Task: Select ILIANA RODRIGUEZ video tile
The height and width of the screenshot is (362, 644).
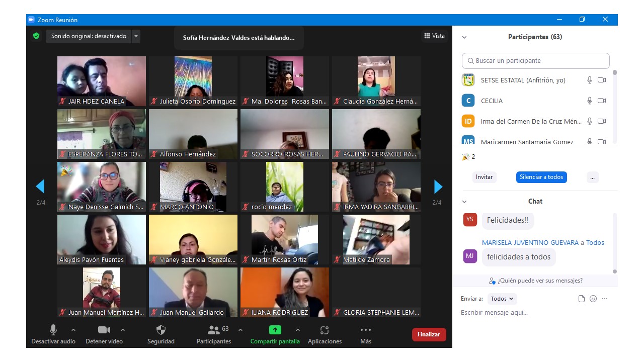Action: point(285,292)
